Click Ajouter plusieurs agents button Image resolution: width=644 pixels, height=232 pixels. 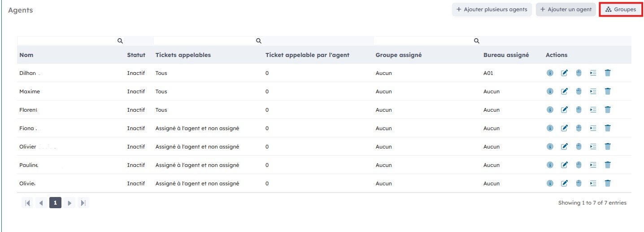[492, 9]
